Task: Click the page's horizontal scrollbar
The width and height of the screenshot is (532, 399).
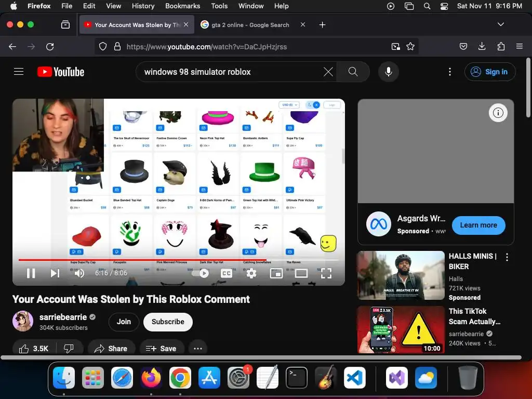Action: coord(261,357)
